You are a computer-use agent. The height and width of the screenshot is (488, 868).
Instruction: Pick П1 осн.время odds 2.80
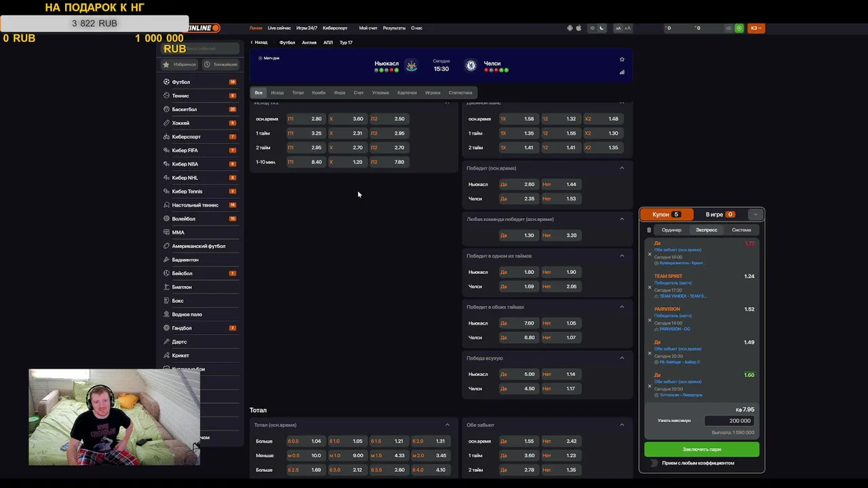pyautogui.click(x=305, y=119)
